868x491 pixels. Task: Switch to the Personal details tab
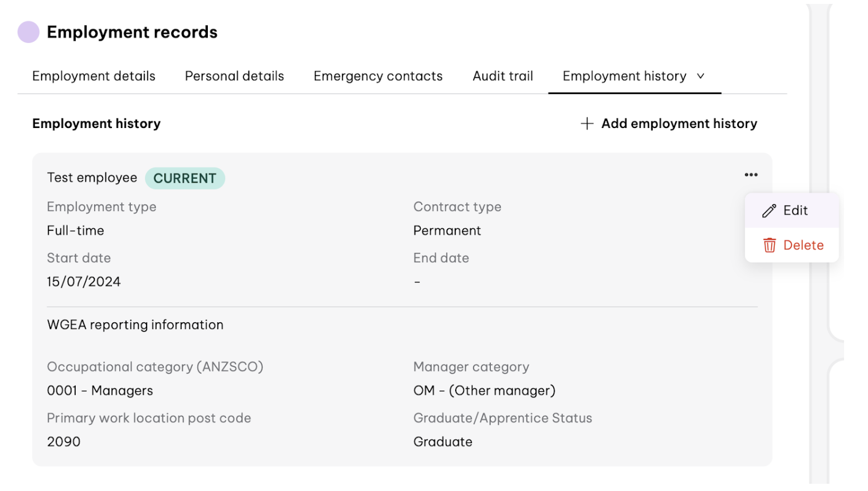tap(234, 76)
